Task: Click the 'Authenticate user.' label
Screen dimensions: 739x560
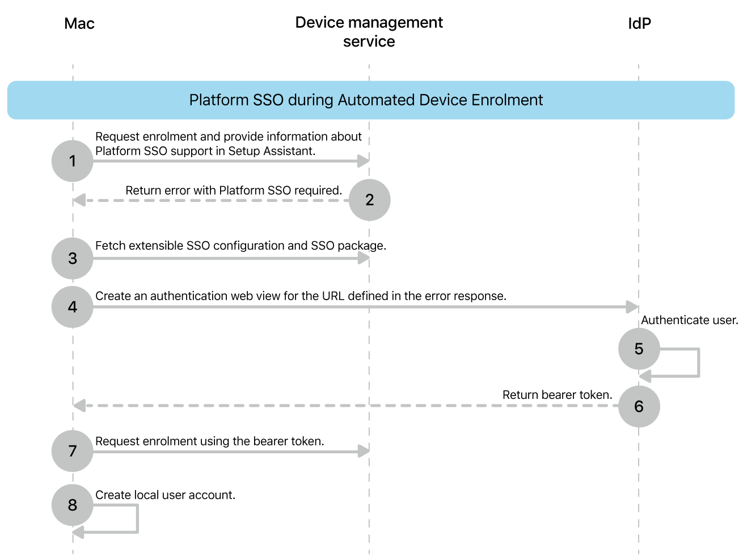Action: 690,320
